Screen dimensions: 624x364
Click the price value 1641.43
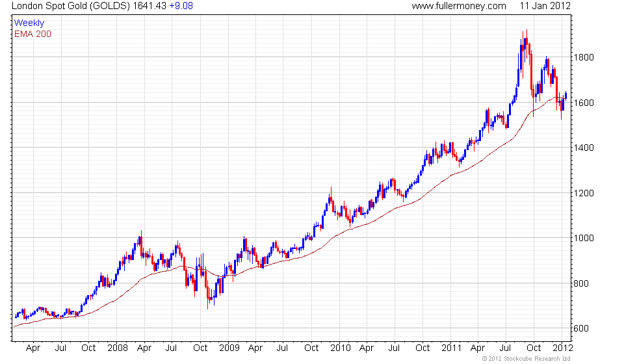[149, 6]
